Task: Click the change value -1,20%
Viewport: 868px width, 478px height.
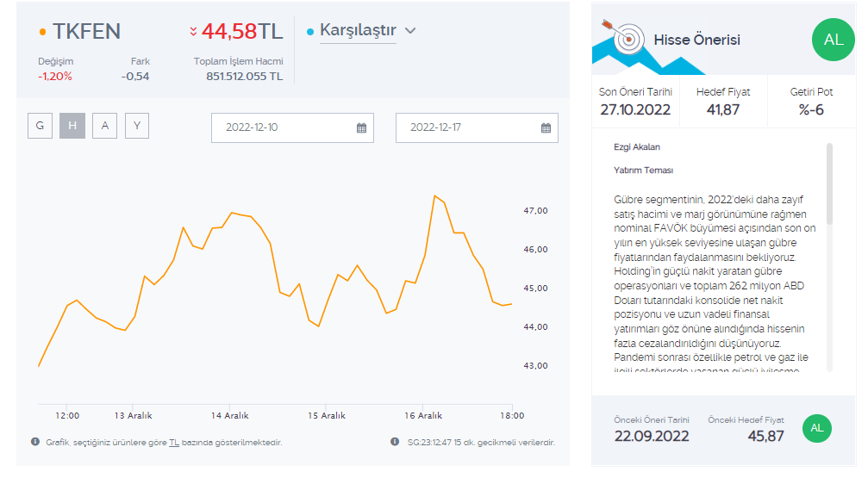Action: coord(55,77)
